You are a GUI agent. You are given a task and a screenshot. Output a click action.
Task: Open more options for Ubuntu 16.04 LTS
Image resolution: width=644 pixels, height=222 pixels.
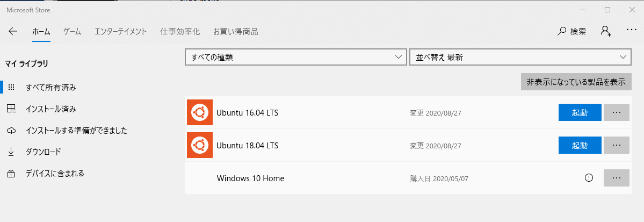(617, 112)
